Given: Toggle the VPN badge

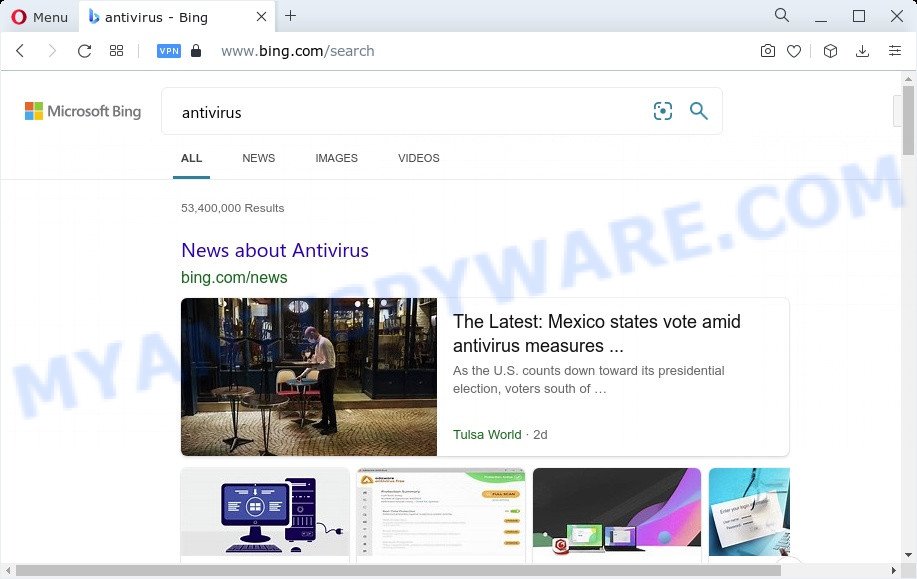Looking at the screenshot, I should coord(169,51).
